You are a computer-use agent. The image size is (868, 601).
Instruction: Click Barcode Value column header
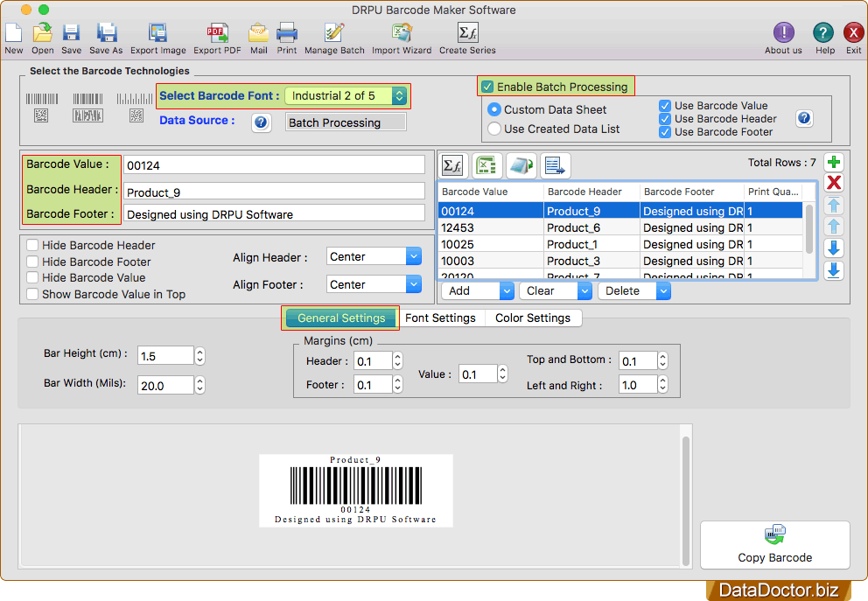coord(491,192)
